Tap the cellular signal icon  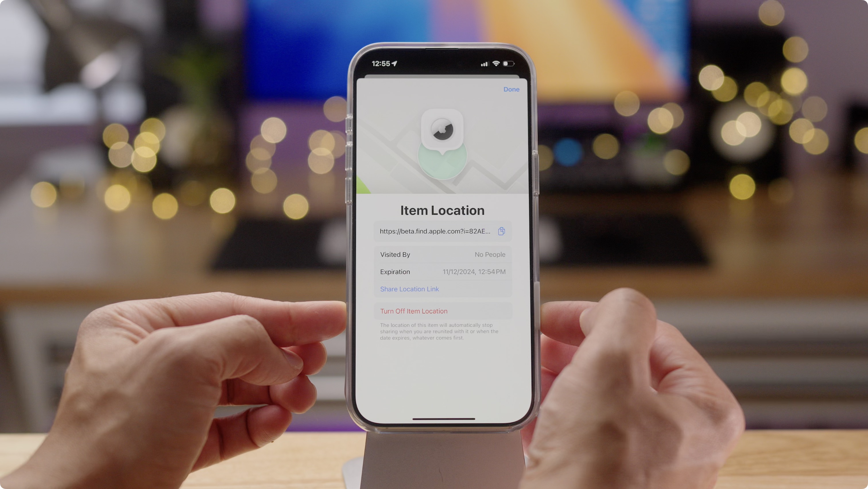482,64
